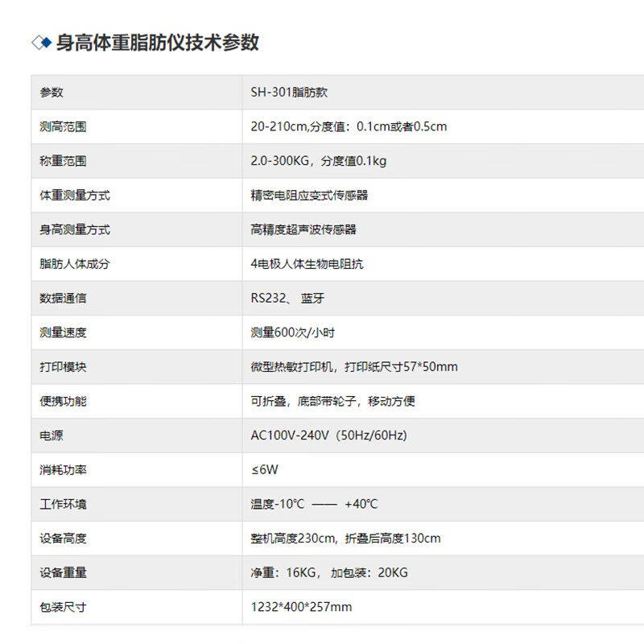The height and width of the screenshot is (644, 644).
Task: Click the 设备重量 row label
Action: (63, 572)
